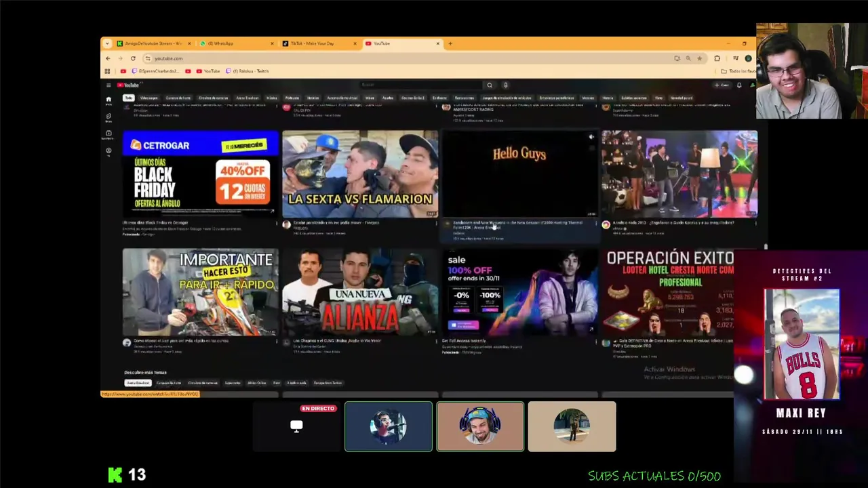Select the Música filter chip

271,98
